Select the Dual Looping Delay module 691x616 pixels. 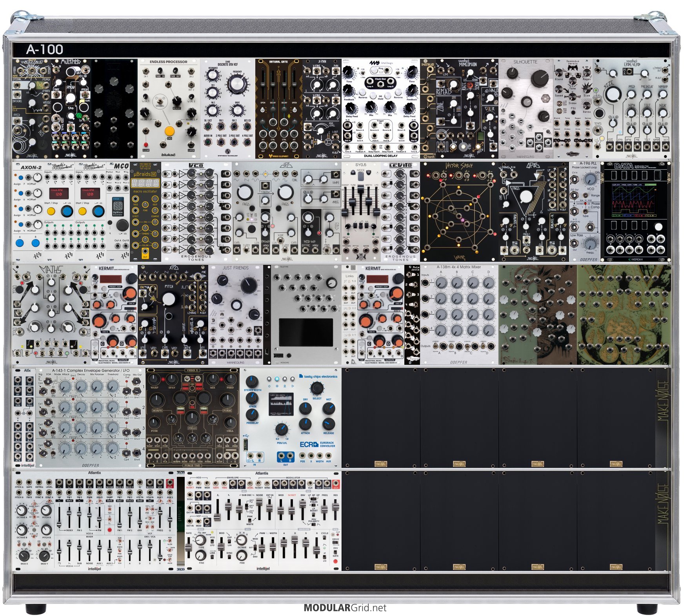click(x=381, y=109)
